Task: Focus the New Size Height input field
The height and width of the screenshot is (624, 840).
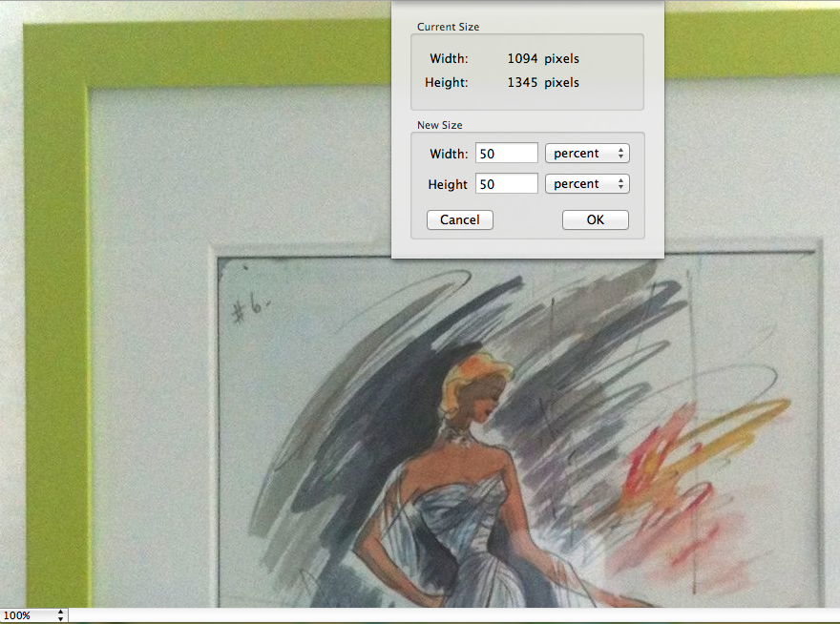Action: coord(506,184)
